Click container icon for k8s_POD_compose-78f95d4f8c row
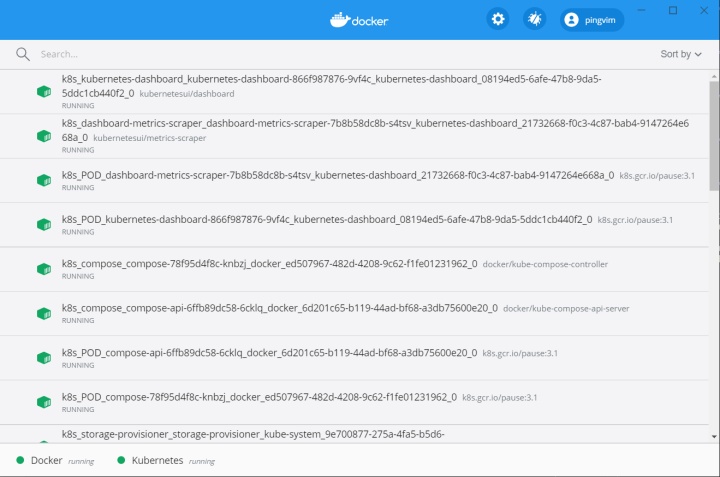 (44, 402)
